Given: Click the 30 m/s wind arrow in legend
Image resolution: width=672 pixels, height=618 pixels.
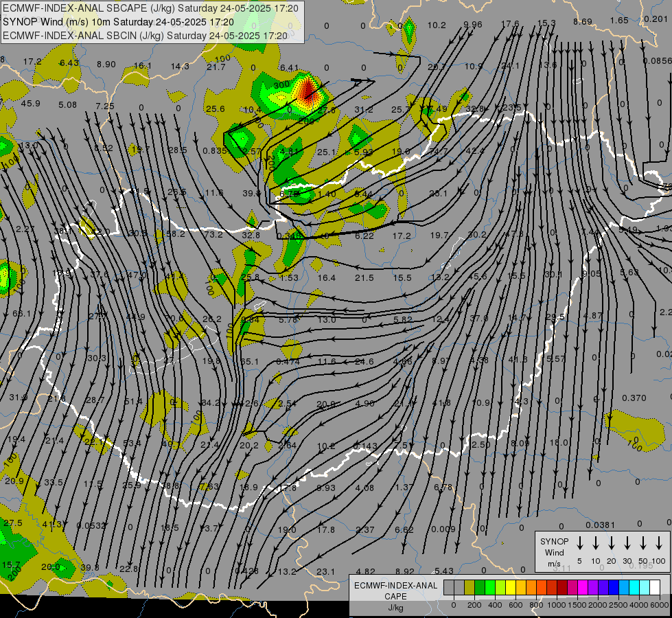Looking at the screenshot, I should [x=627, y=543].
